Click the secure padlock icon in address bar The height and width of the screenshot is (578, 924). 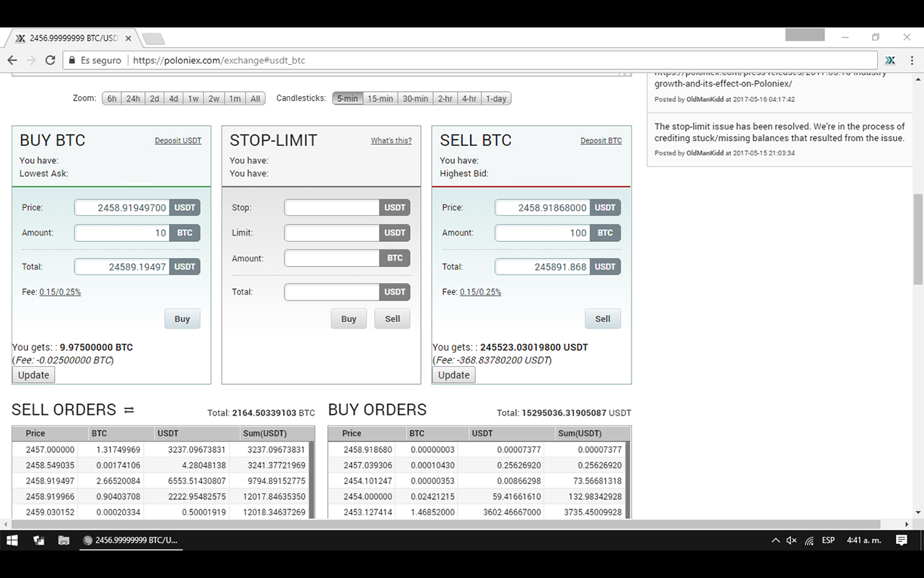click(71, 61)
